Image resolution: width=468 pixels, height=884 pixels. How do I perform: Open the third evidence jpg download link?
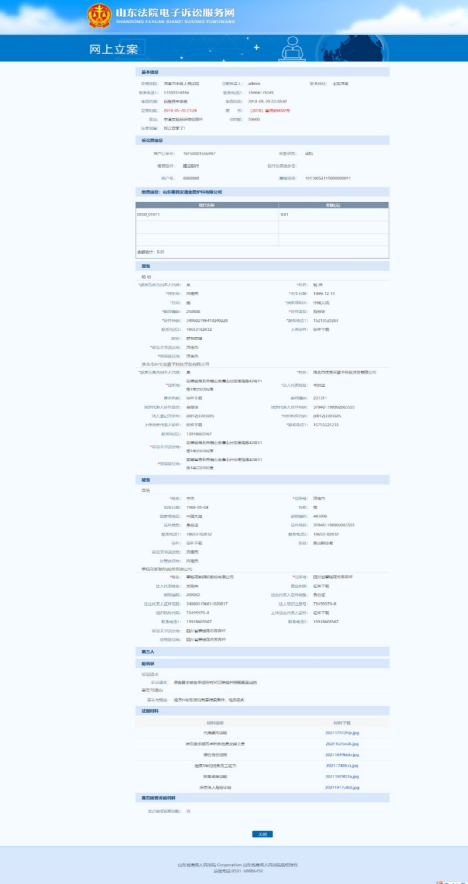pos(342,754)
